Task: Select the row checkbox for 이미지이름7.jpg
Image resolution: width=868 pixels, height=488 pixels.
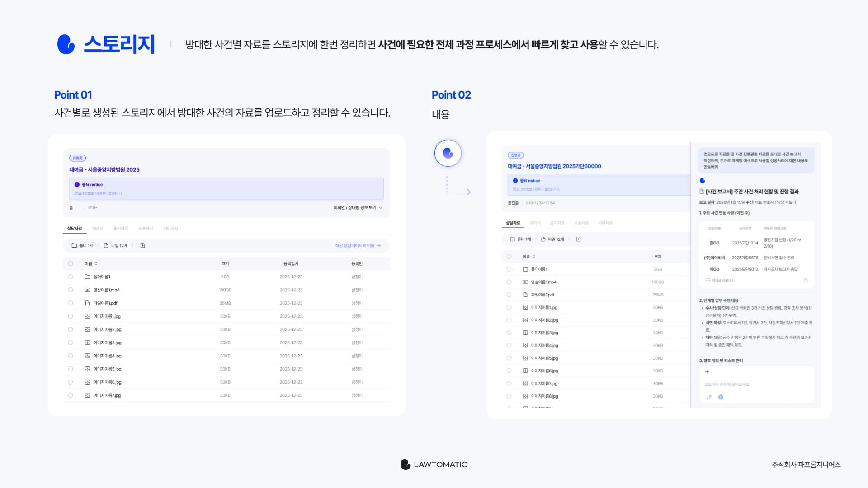Action: tap(71, 395)
